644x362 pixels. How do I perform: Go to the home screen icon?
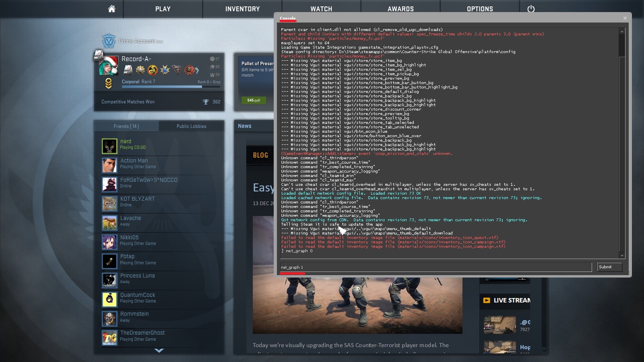tap(111, 9)
